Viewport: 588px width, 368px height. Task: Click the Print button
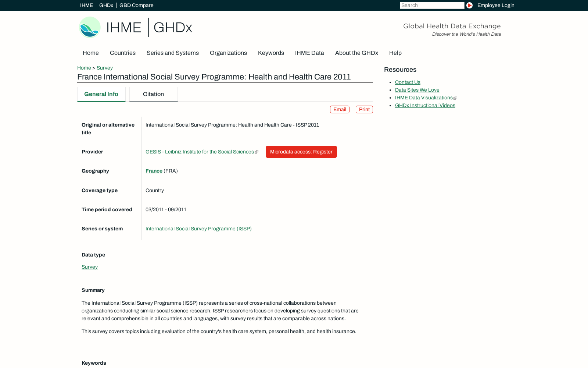click(364, 109)
